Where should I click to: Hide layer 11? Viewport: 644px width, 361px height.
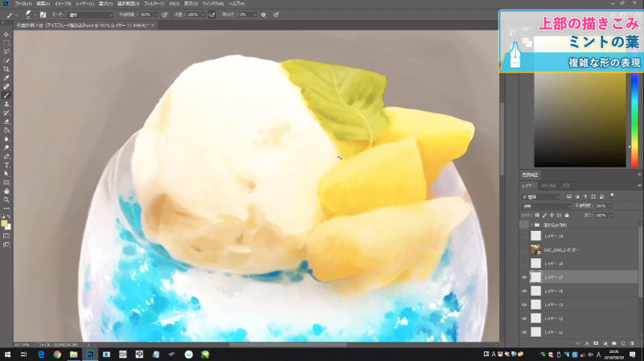pos(524,332)
